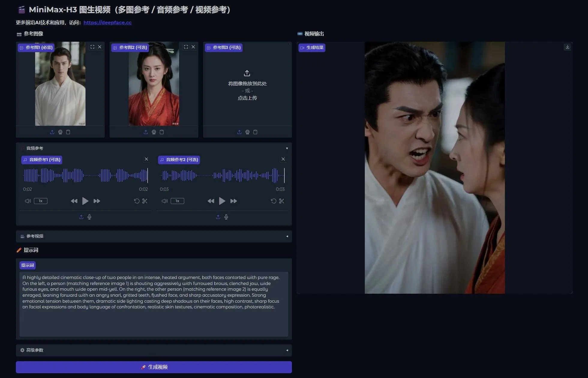Image resolution: width=588 pixels, height=378 pixels.
Task: Seek within audio reference 2 waveform
Action: [222, 175]
